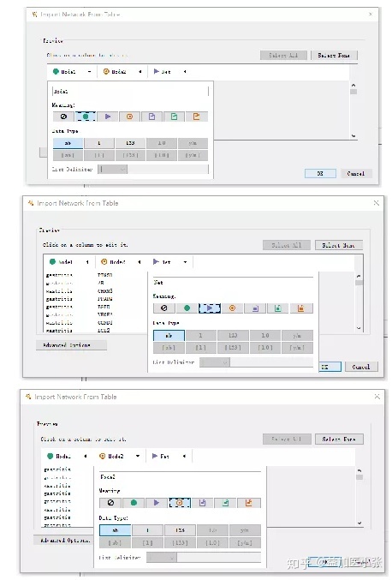Image resolution: width=392 pixels, height=580 pixels.
Task: Select green Source Node Attribute icon, Set editor
Action: [278, 308]
